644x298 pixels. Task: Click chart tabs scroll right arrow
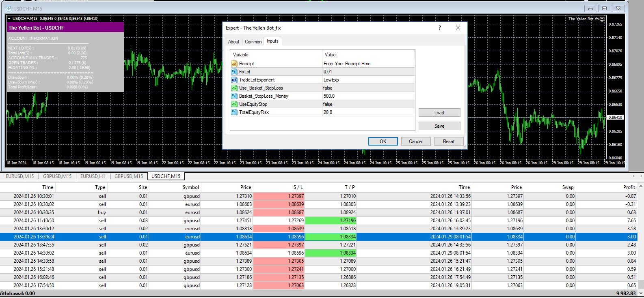[x=641, y=176]
